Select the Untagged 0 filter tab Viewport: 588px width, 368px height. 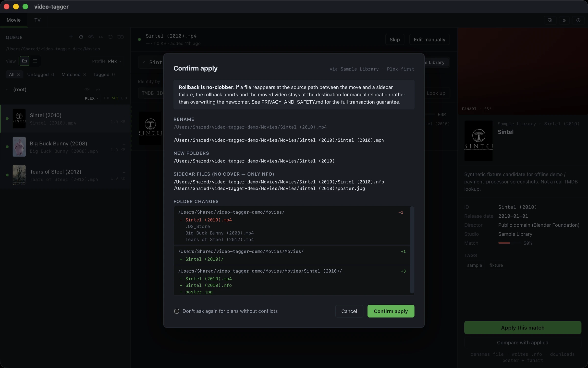41,74
